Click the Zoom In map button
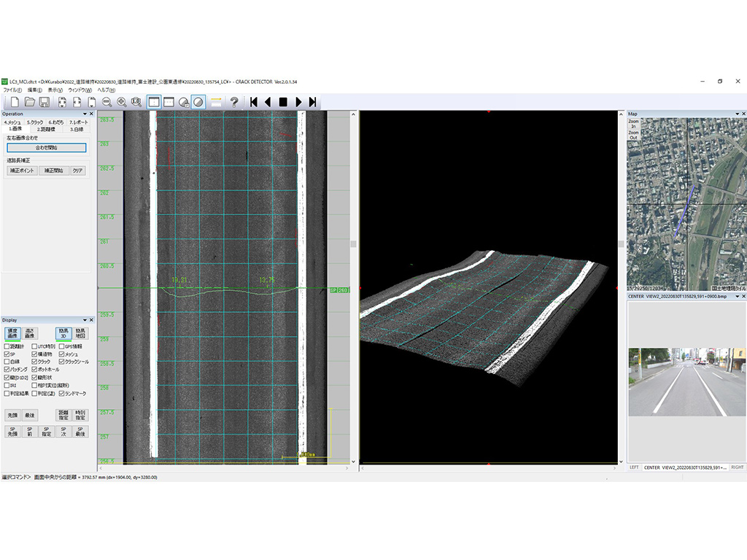Viewport: 747px width, 560px height. [633, 124]
